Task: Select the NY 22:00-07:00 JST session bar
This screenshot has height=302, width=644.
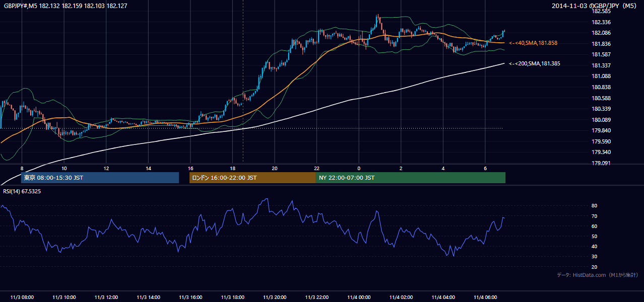Action: pos(410,178)
